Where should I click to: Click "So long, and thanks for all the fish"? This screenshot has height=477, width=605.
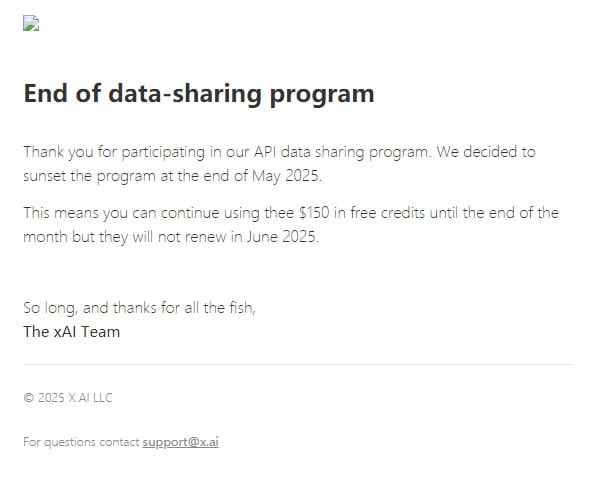[x=139, y=308]
